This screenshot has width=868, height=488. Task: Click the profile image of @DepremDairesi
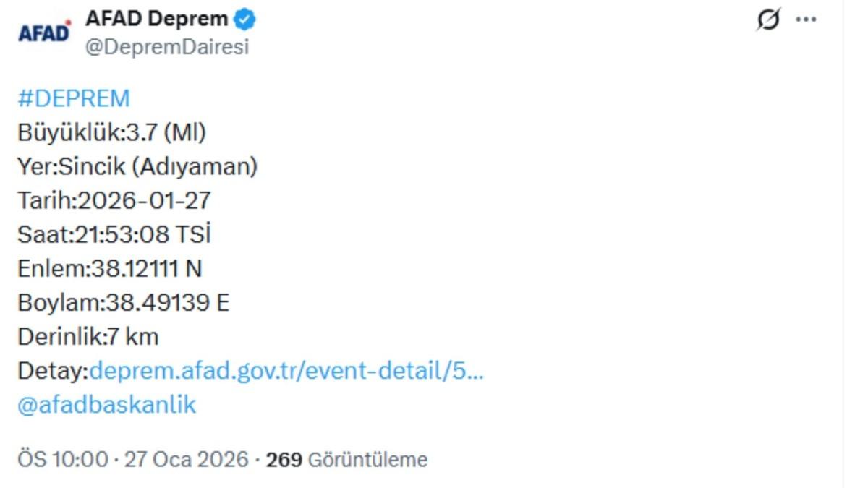click(43, 30)
